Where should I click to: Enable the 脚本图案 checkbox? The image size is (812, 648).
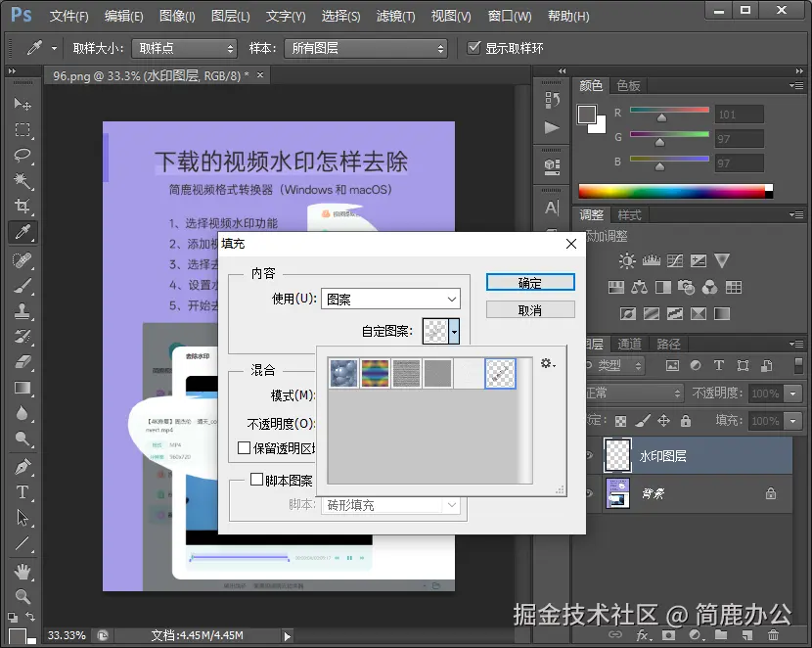[x=257, y=481]
